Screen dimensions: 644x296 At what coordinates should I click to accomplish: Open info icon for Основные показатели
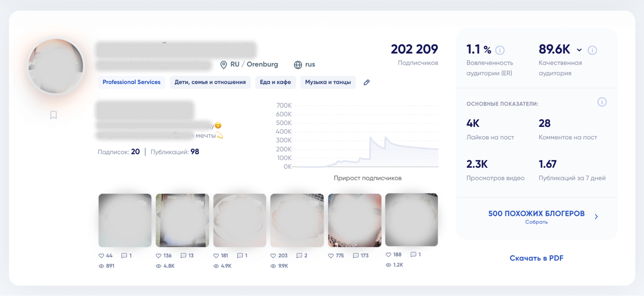(x=602, y=102)
